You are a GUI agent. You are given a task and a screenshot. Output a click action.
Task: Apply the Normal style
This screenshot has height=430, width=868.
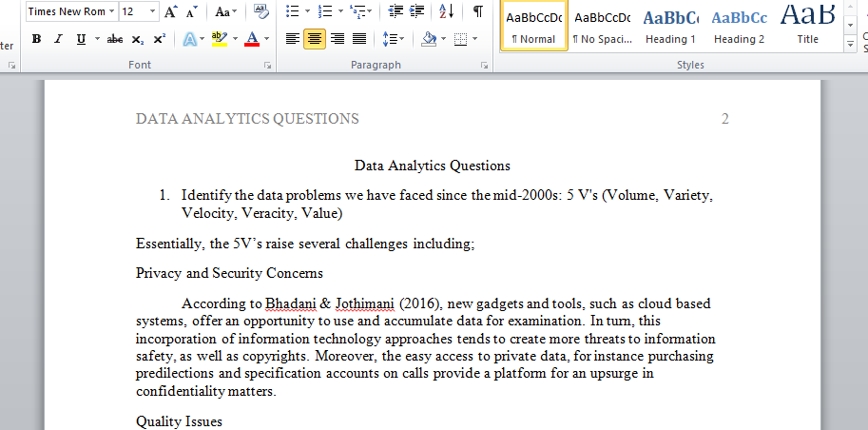534,27
